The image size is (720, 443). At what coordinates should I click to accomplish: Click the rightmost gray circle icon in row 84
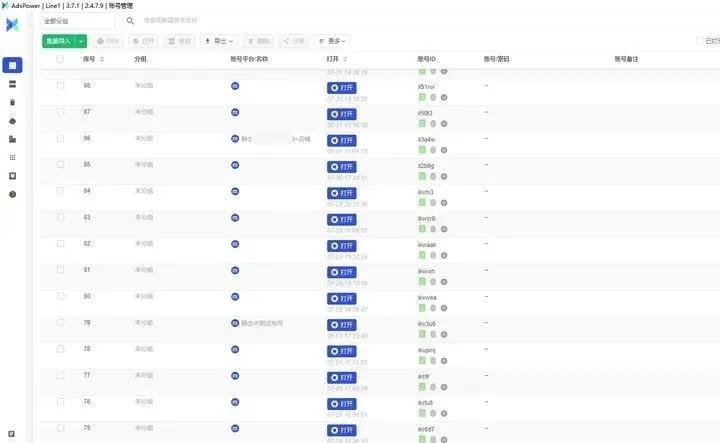coord(444,203)
